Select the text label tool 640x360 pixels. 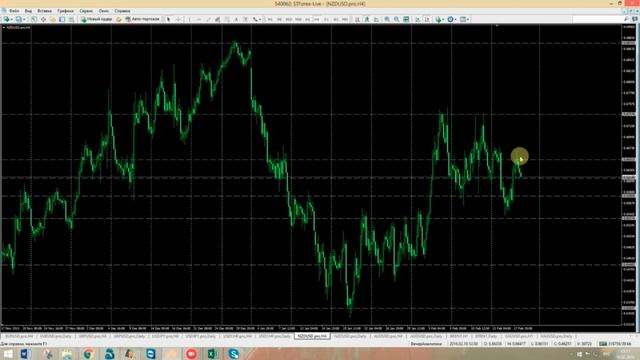pos(246,19)
